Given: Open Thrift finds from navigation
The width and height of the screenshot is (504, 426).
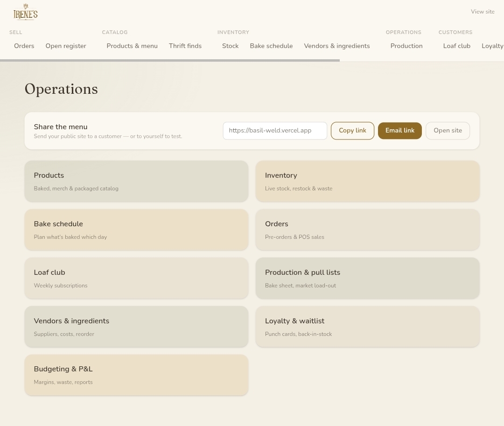Looking at the screenshot, I should pyautogui.click(x=185, y=46).
